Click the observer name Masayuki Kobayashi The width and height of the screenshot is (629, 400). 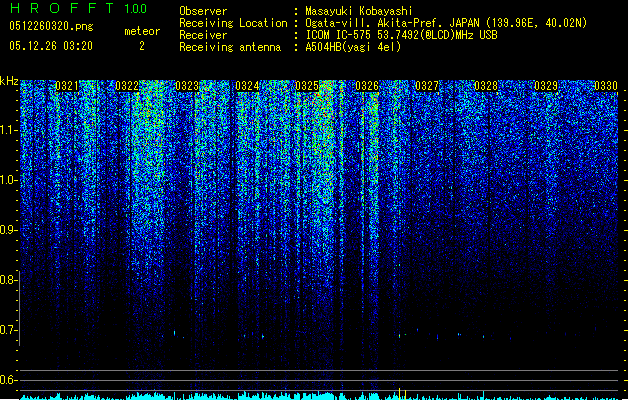(x=359, y=11)
